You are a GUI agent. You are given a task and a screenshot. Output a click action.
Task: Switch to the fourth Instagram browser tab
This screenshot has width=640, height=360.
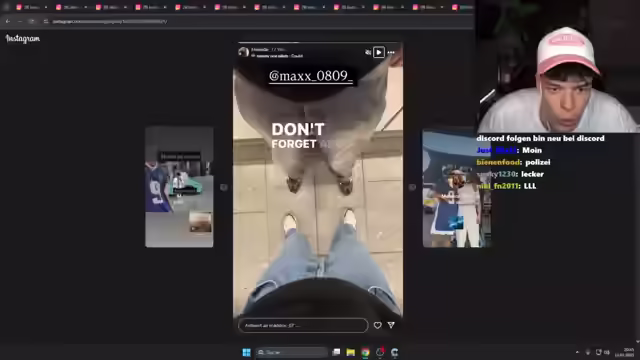(x=150, y=7)
